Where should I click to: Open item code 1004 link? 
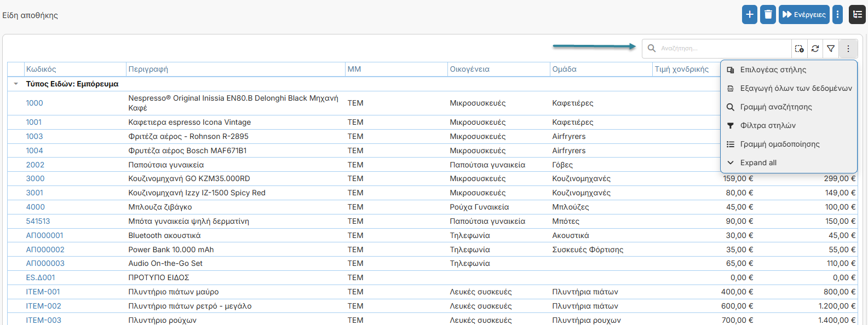coord(35,150)
